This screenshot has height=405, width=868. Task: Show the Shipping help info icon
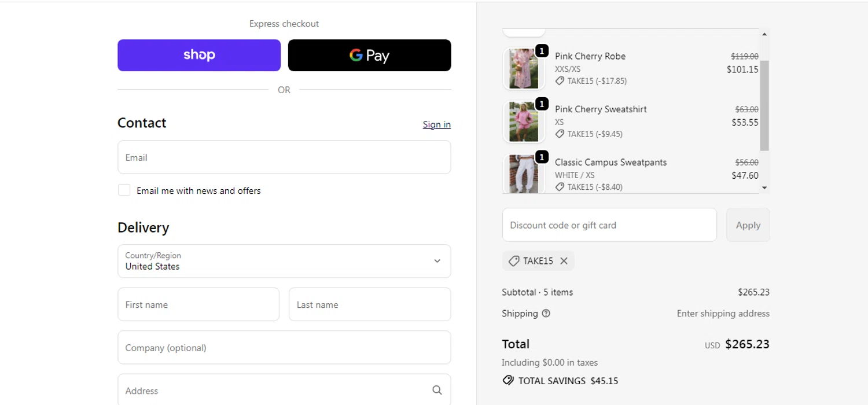tap(546, 314)
